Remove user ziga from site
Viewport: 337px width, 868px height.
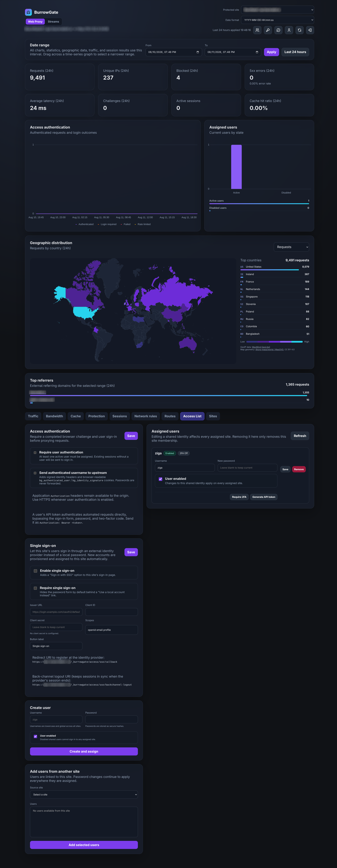tap(299, 469)
